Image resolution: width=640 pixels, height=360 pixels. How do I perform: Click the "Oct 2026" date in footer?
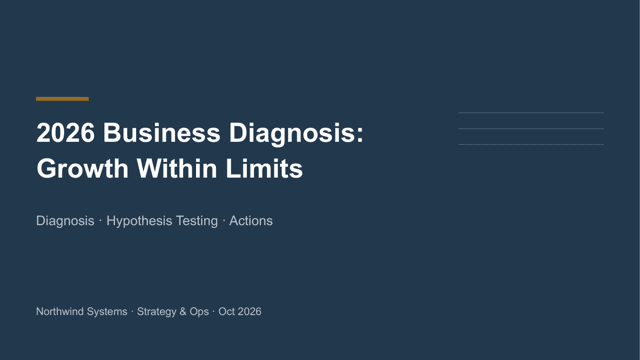240,311
